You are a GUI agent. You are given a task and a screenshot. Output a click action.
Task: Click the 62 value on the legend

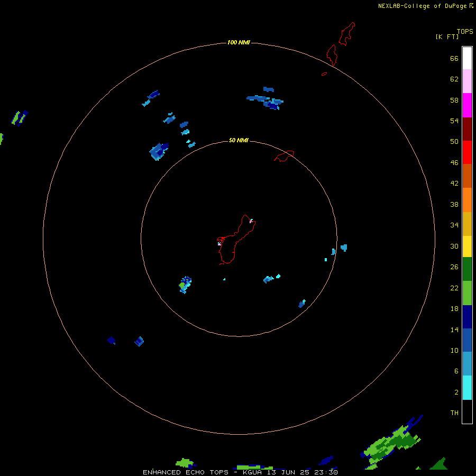point(454,79)
